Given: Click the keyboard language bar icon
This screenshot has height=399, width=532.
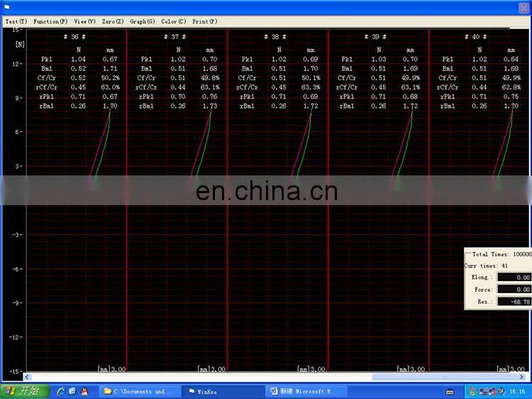Looking at the screenshot, I should pos(450,392).
